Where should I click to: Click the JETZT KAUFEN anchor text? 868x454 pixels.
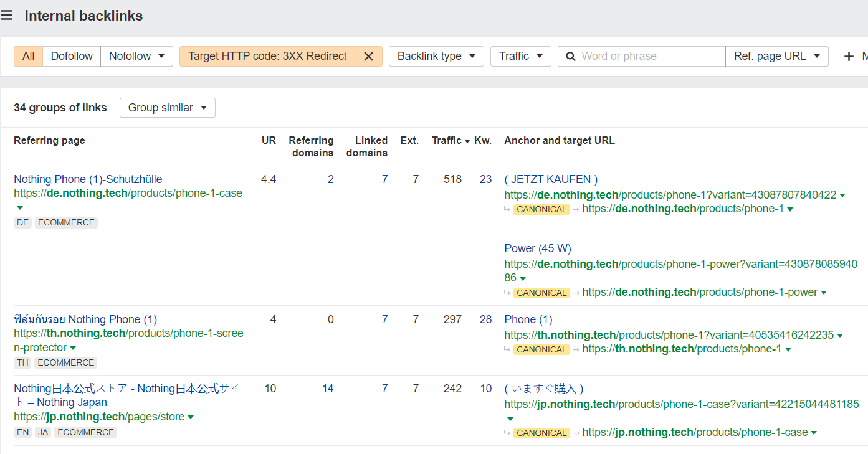pyautogui.click(x=551, y=179)
